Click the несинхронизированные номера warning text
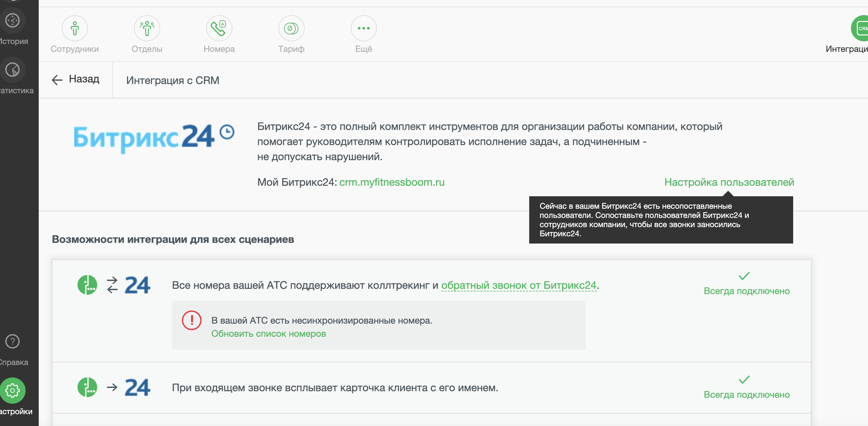The height and width of the screenshot is (426, 868). (x=321, y=320)
